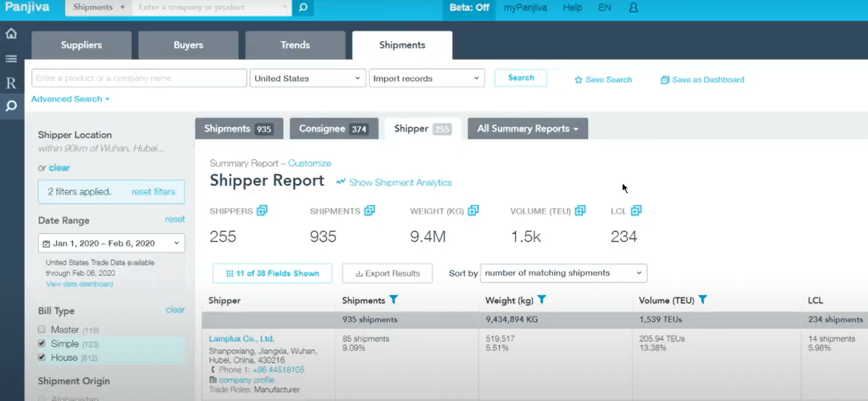The image size is (868, 401).
Task: Click View data dashboard link
Action: coord(79,284)
